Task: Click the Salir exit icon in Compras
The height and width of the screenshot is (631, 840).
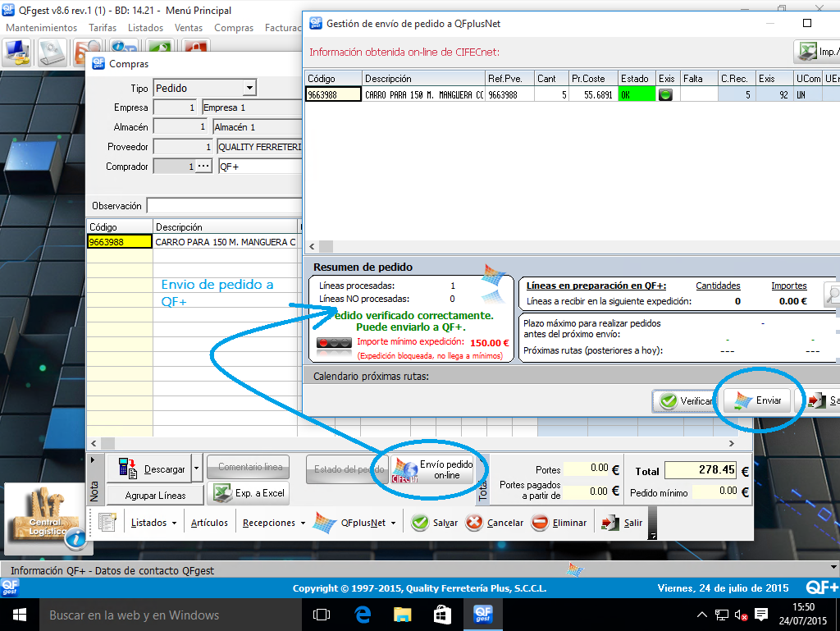Action: (x=609, y=522)
